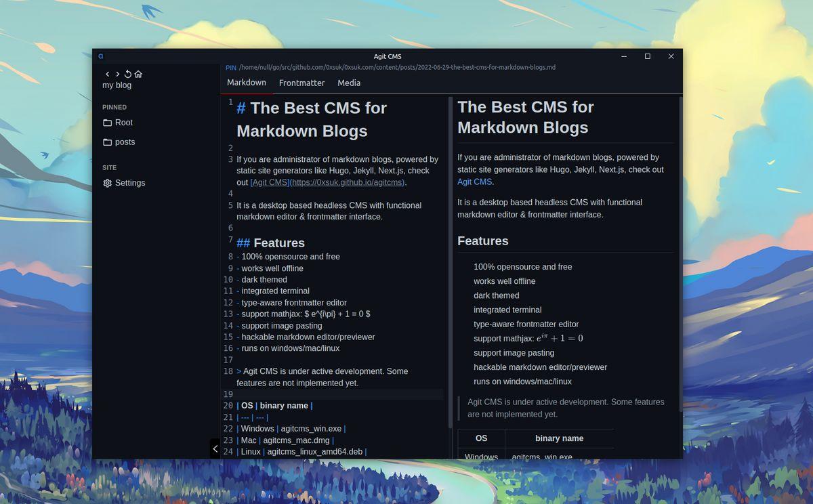Click the 'binary name' table header in preview
Screen dimensions: 813x504
click(x=559, y=438)
